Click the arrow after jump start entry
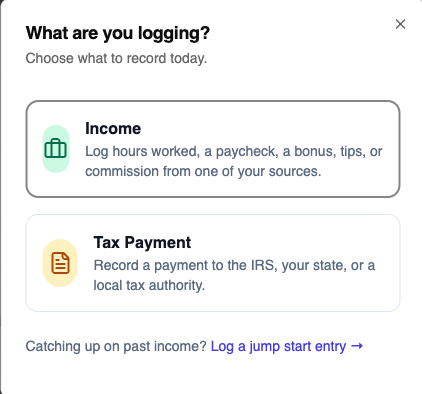422x394 pixels. [x=357, y=346]
